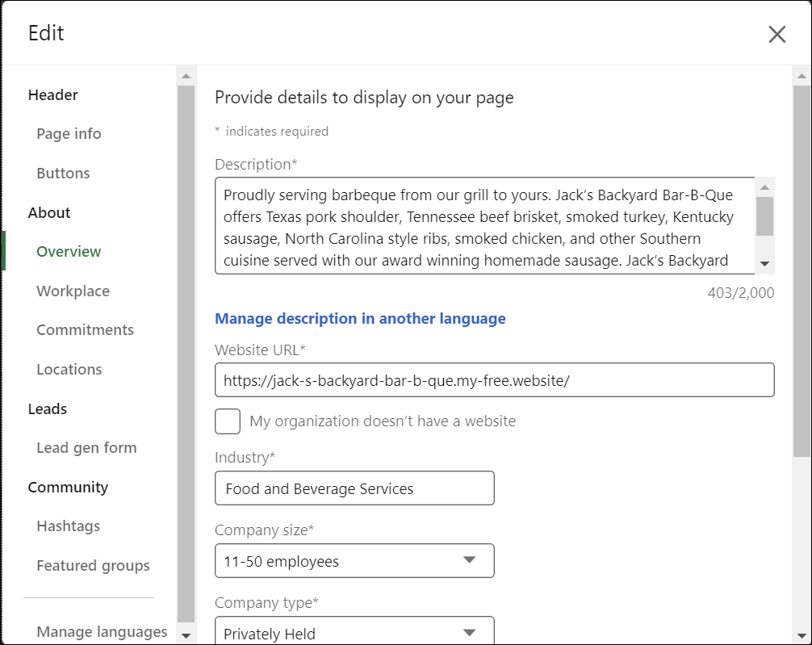Go to Hashtags settings

coord(69,526)
